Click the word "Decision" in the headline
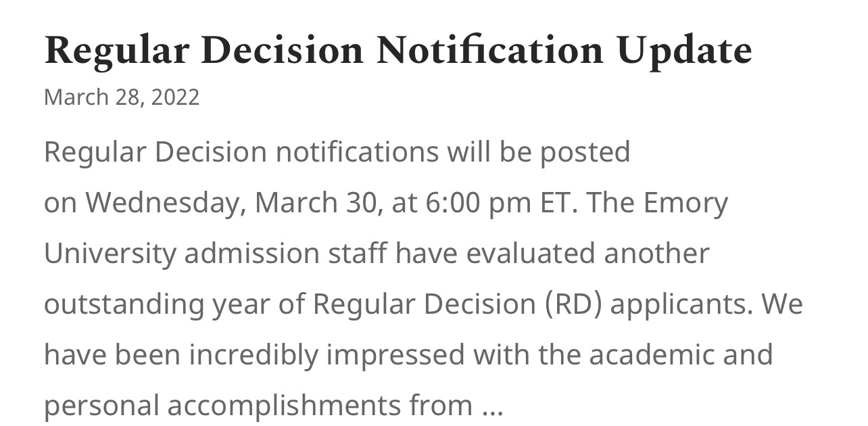Image resolution: width=868 pixels, height=426 pixels. click(x=282, y=51)
